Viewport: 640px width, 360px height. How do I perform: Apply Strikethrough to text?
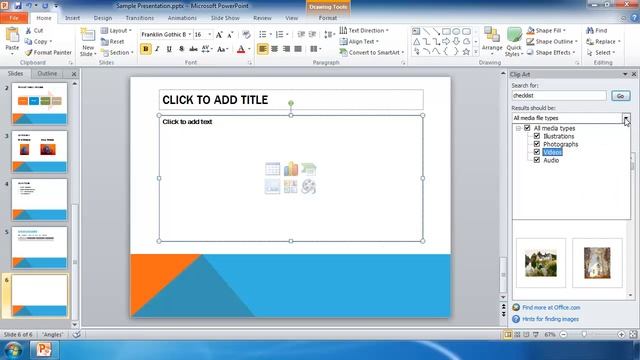click(193, 49)
